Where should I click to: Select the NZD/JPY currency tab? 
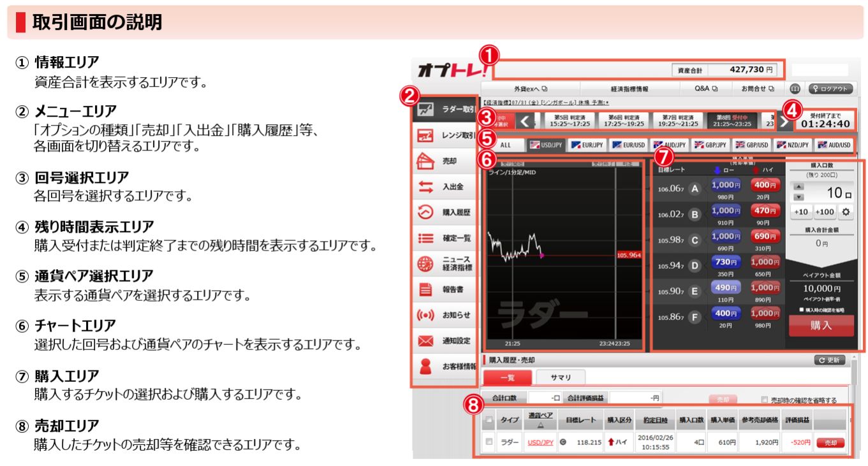[x=793, y=145]
